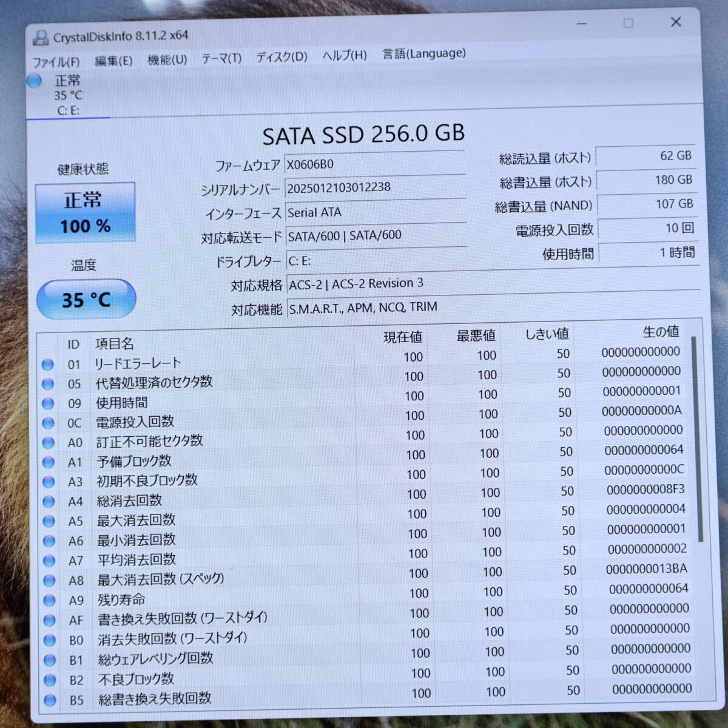728x728 pixels.
Task: Click status orb for ID A7 平均消去回数
Action: (49, 561)
